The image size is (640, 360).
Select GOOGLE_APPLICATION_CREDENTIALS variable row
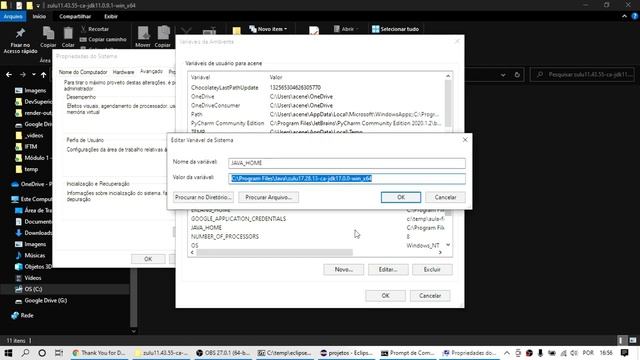(317, 219)
